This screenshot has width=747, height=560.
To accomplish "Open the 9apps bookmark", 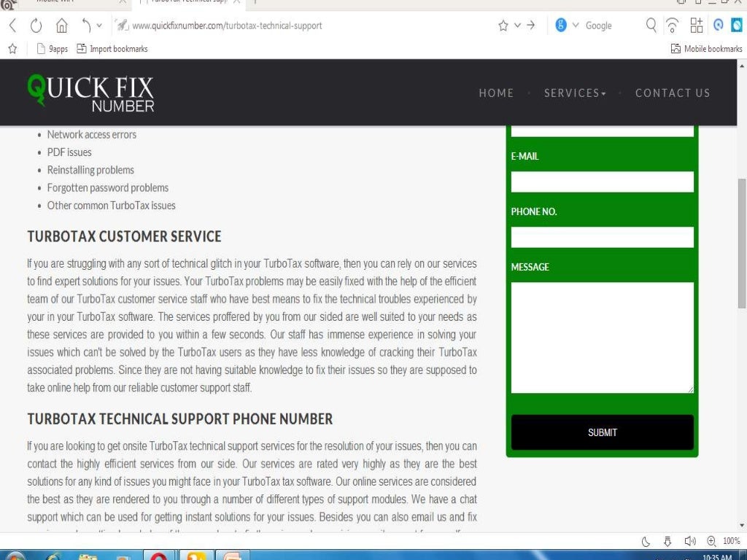I will (x=53, y=49).
